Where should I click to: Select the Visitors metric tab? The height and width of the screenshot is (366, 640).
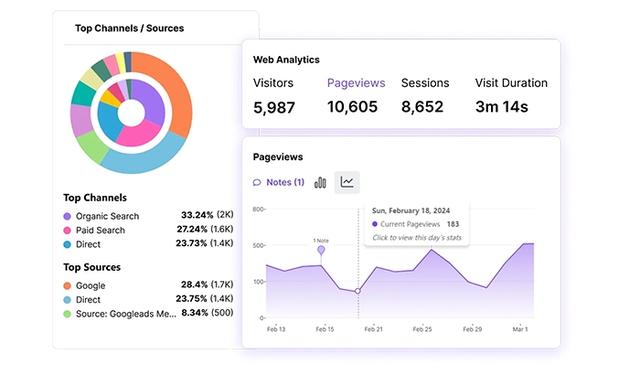click(x=273, y=83)
